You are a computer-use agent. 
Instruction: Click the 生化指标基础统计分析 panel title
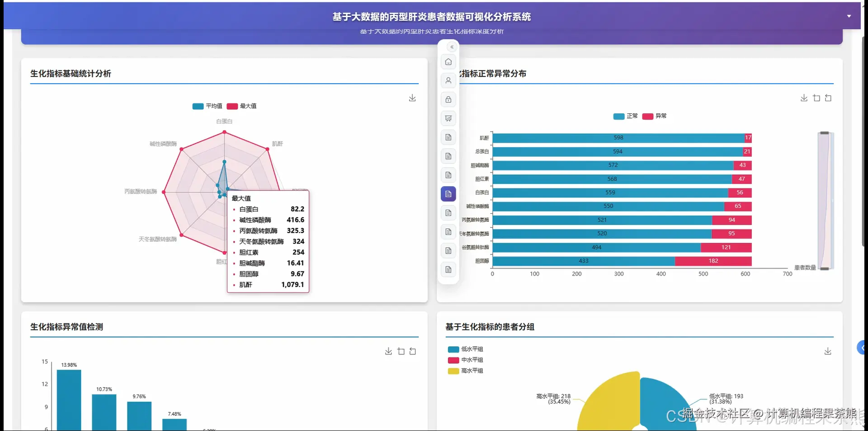click(71, 74)
